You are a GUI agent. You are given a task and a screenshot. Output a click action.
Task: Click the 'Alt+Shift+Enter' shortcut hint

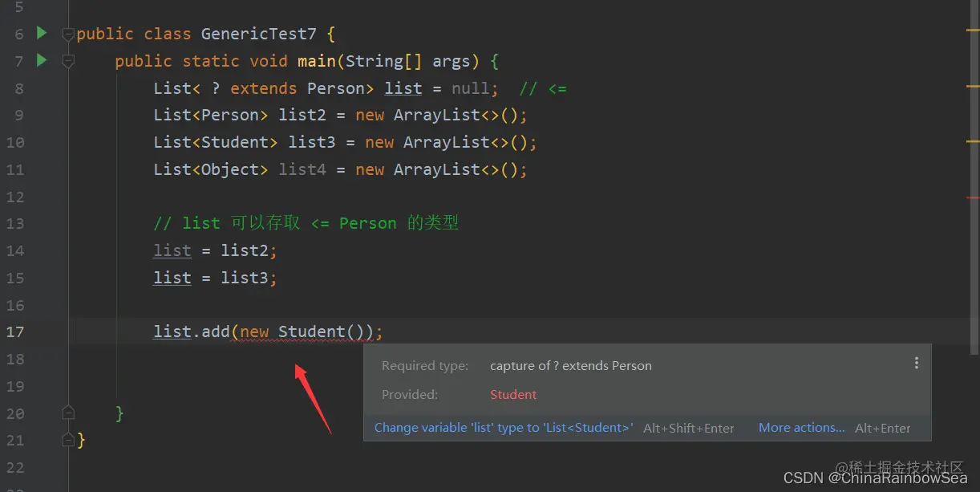coord(689,429)
